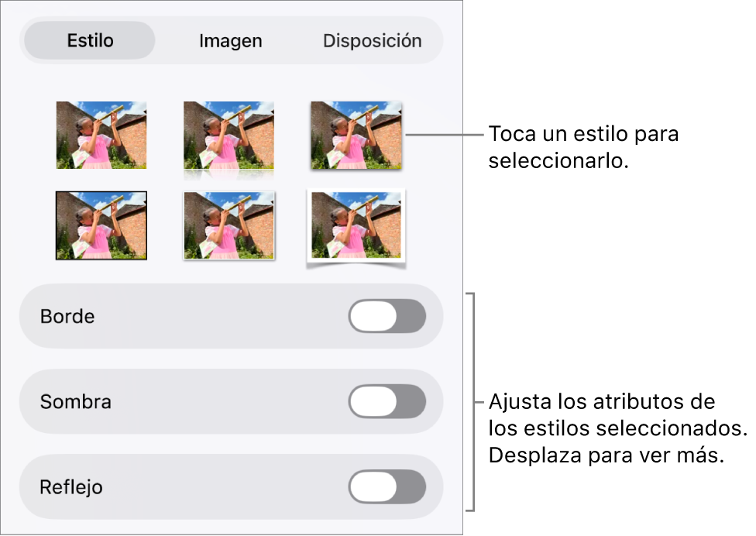Choose the plain image style with no effects
The width and height of the screenshot is (756, 536).
pos(101,135)
